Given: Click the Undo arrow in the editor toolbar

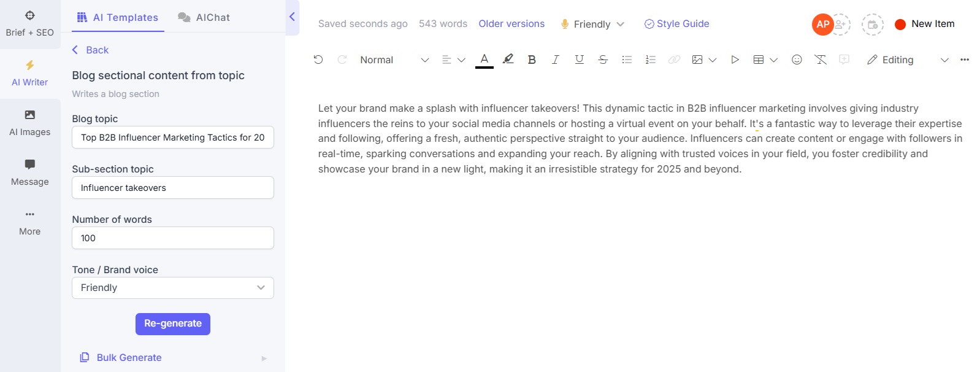Looking at the screenshot, I should click(x=318, y=60).
